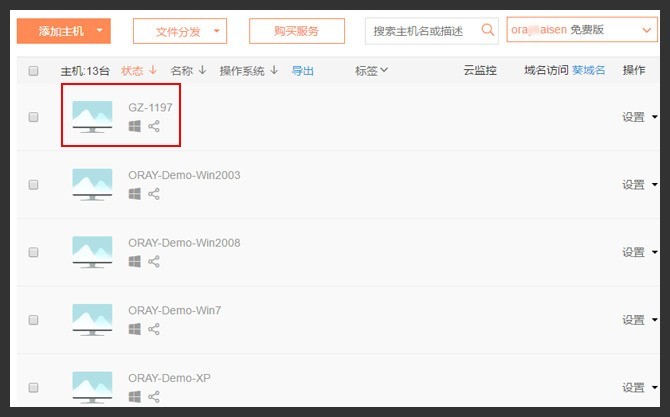Open 设置 dropdown for ORAY-Demo-XP
The height and width of the screenshot is (417, 670).
(x=640, y=387)
